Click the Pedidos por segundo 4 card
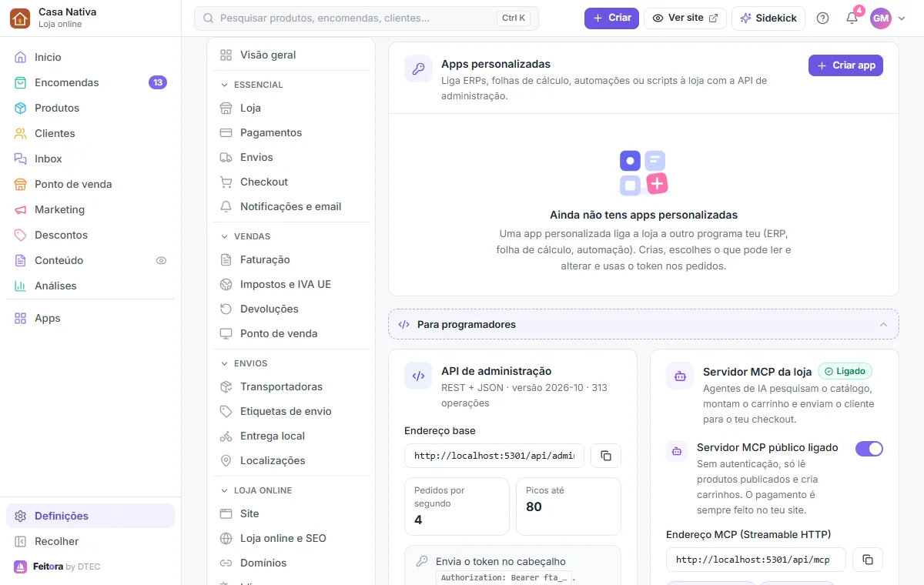This screenshot has height=585, width=924. click(x=457, y=506)
